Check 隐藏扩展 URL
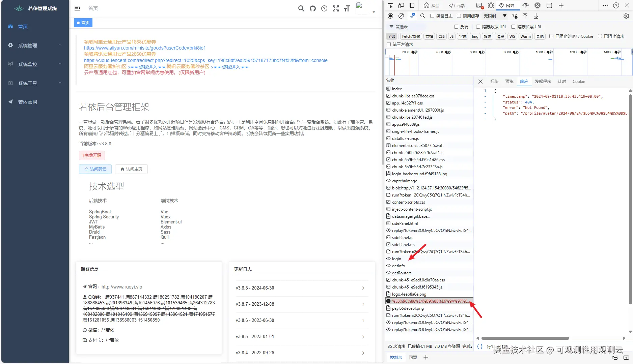Screen dimensions: 633x364 [x=513, y=27]
